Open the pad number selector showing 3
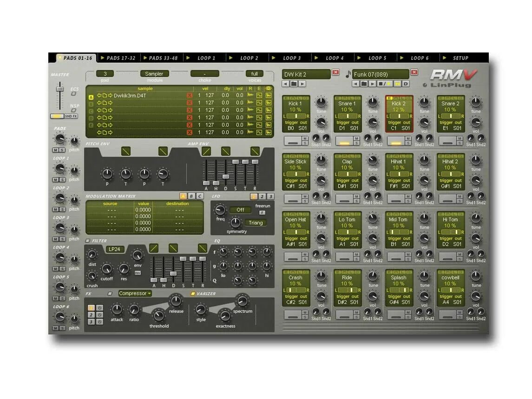 pyautogui.click(x=105, y=74)
